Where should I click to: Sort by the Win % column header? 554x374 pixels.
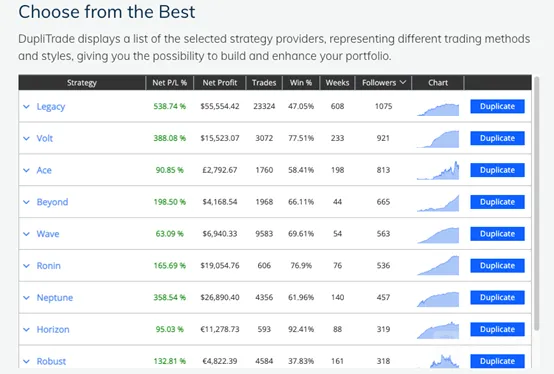(x=301, y=83)
